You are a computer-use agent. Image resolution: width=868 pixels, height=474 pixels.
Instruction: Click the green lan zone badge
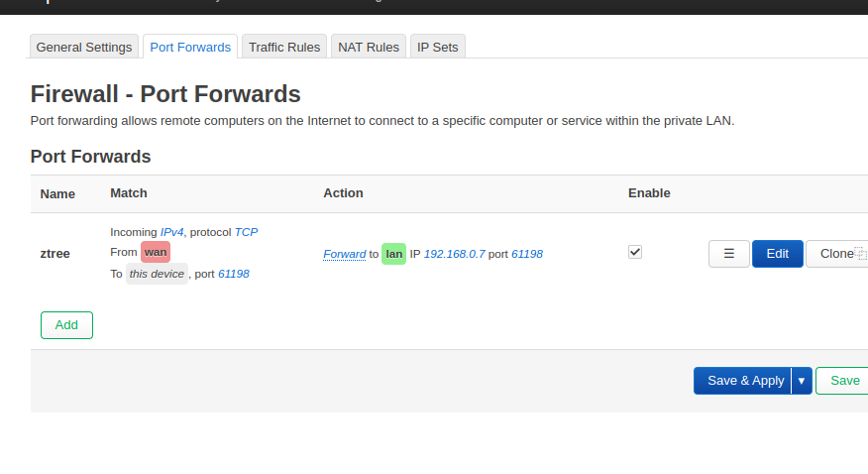click(393, 254)
